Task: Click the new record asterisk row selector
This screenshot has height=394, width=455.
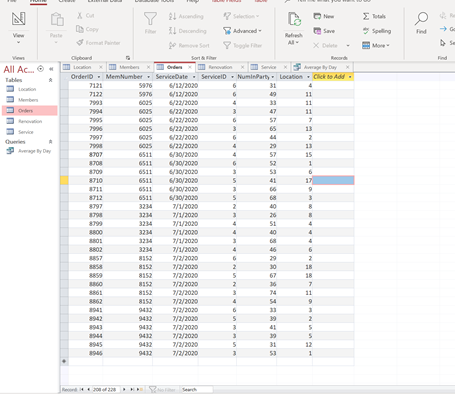Action: click(64, 361)
